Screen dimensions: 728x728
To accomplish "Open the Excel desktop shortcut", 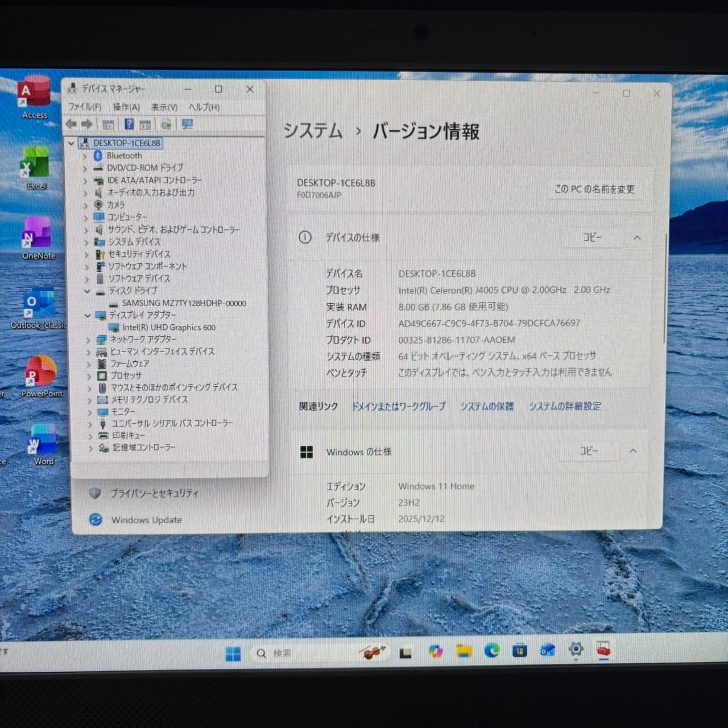I will pyautogui.click(x=36, y=168).
